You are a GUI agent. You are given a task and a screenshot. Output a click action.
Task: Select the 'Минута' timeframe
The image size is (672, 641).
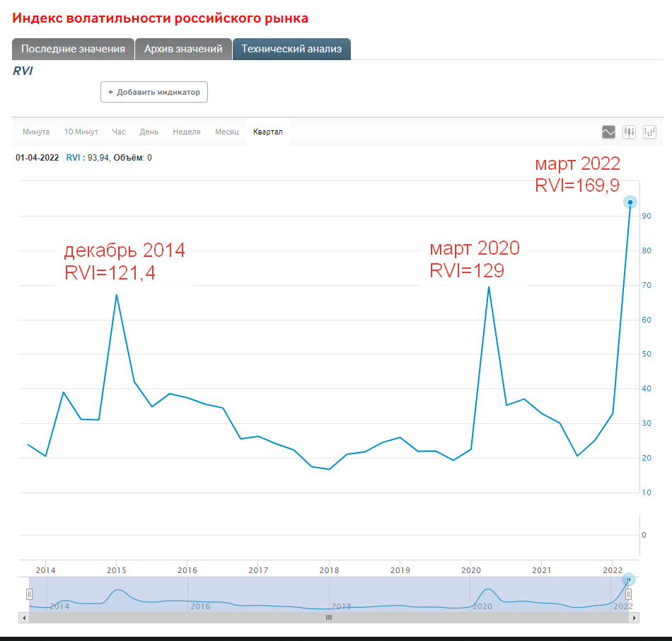(x=36, y=132)
